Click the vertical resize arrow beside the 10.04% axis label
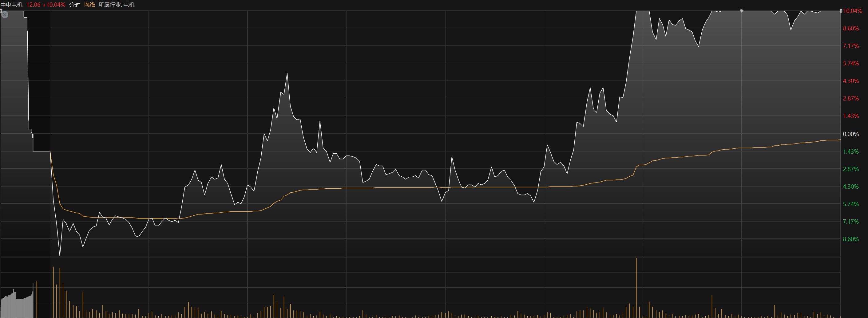The image size is (868, 318). (841, 11)
